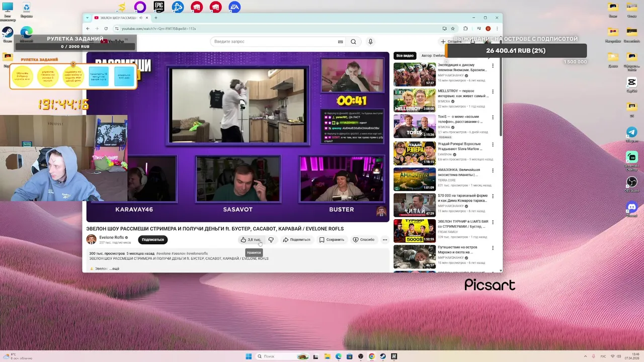Screen dimensions: 644x362
Task: Open new tab with plus button
Action: point(155,18)
